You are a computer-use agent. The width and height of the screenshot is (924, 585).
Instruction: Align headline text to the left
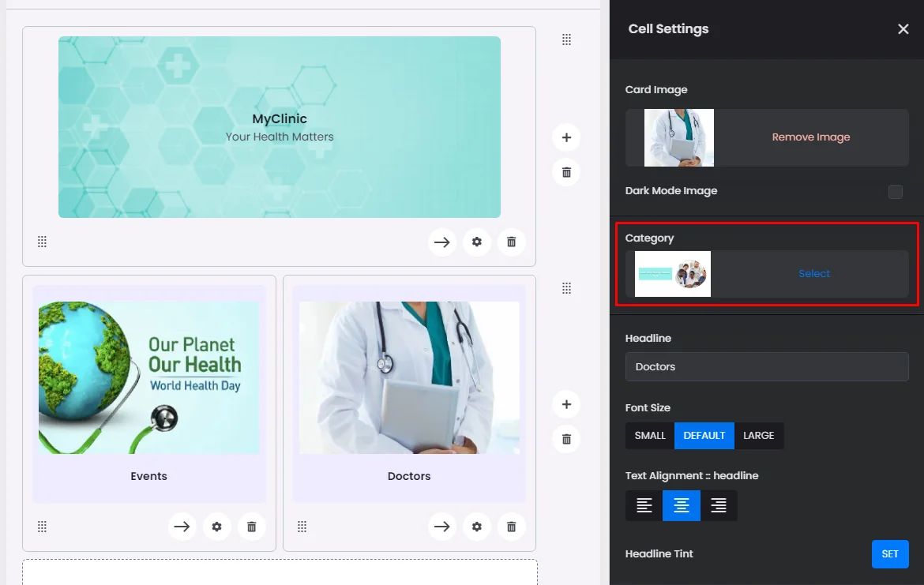coord(644,506)
